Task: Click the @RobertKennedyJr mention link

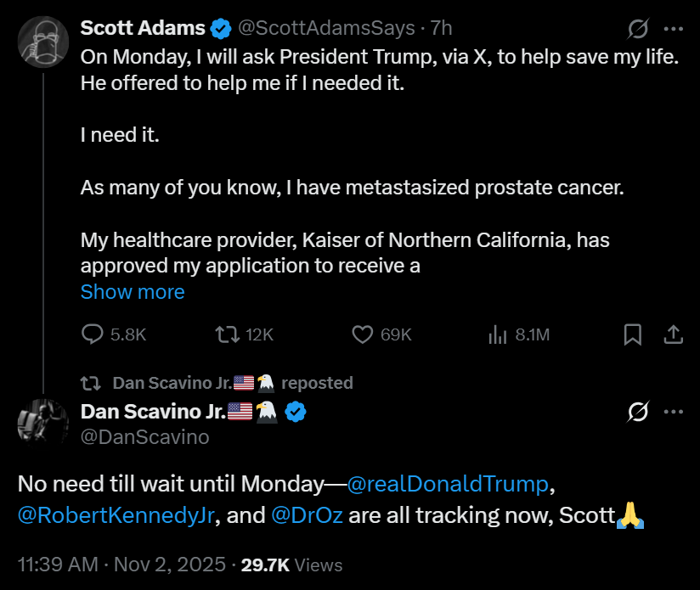Action: click(116, 515)
